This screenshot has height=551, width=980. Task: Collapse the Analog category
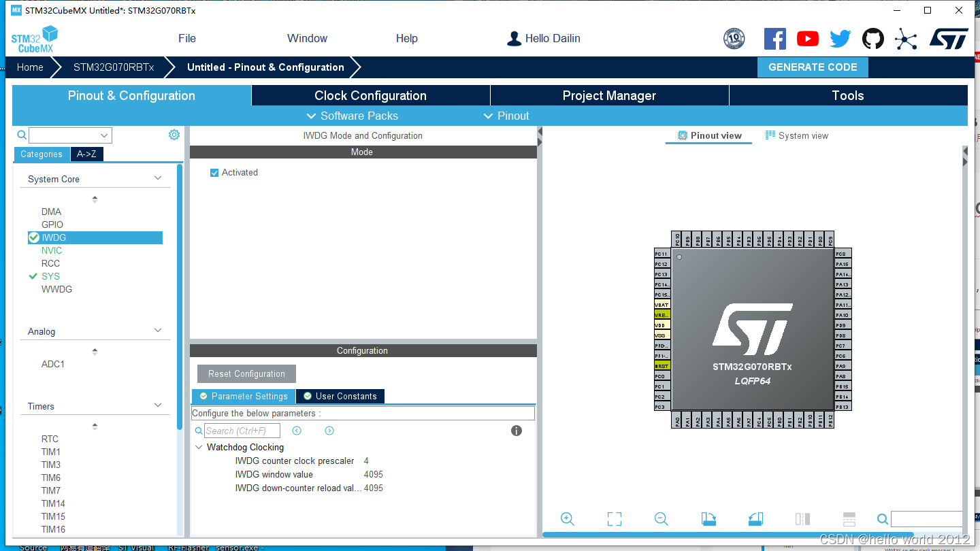pyautogui.click(x=158, y=331)
